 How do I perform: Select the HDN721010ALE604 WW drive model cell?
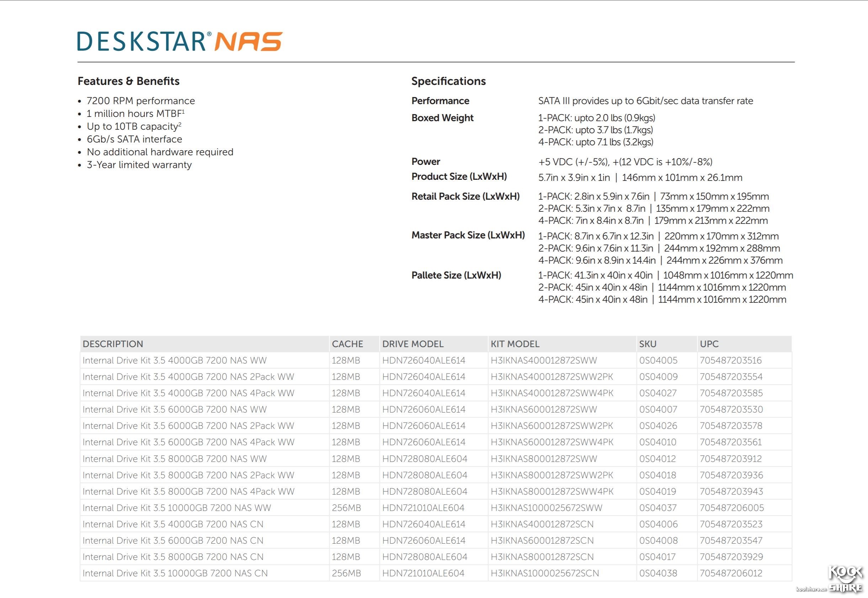coord(423,508)
